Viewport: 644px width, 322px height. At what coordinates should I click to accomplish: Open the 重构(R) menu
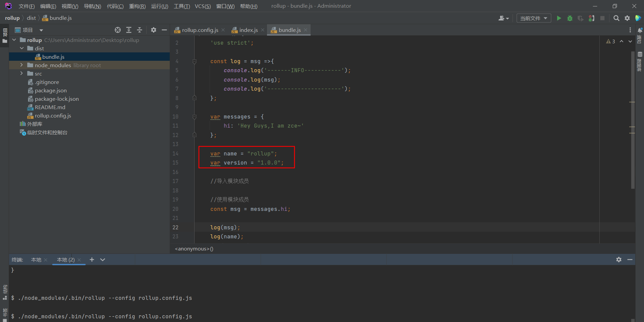[x=138, y=6]
